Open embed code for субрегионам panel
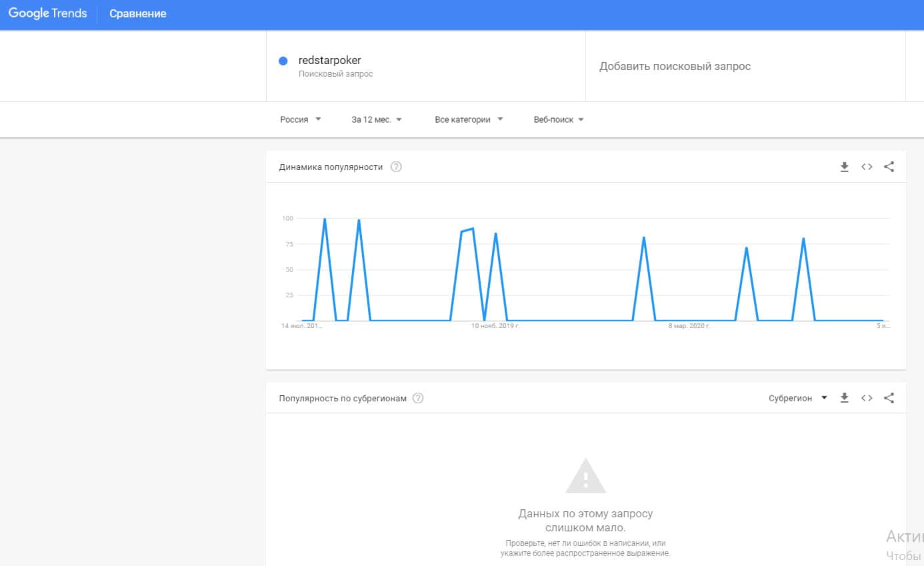The height and width of the screenshot is (566, 924). tap(867, 398)
